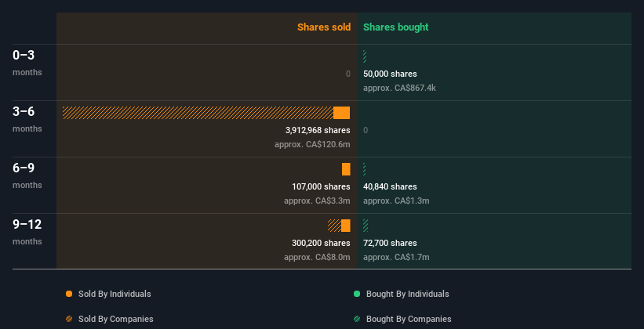Click the Sold By Companies hatched legend icon
Image resolution: width=644 pixels, height=329 pixels.
69,319
